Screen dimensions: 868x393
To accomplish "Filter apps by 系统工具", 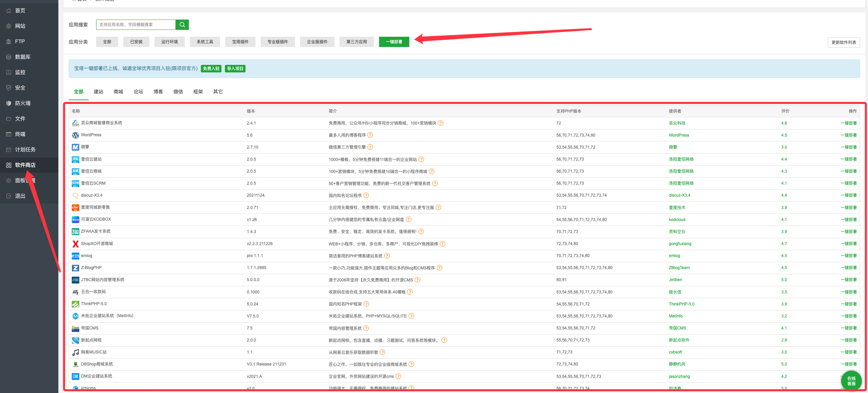I will coord(205,42).
